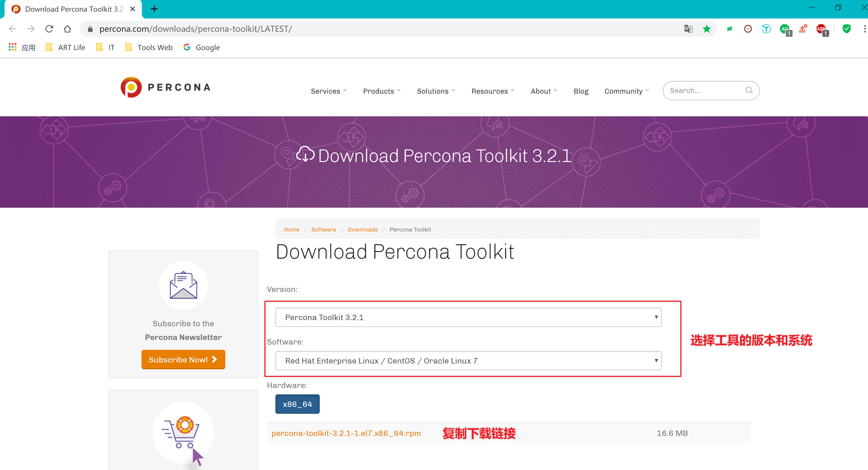Screen dimensions: 868x470
Task: Expand the Products navigation menu
Action: point(381,91)
